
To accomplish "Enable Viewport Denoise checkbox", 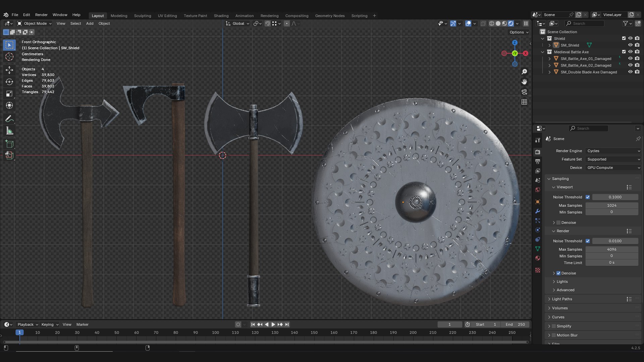I will click(558, 223).
